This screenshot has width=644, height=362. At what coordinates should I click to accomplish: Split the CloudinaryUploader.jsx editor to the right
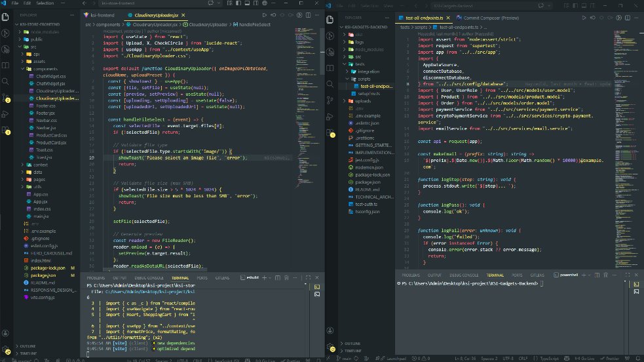pyautogui.click(x=308, y=15)
